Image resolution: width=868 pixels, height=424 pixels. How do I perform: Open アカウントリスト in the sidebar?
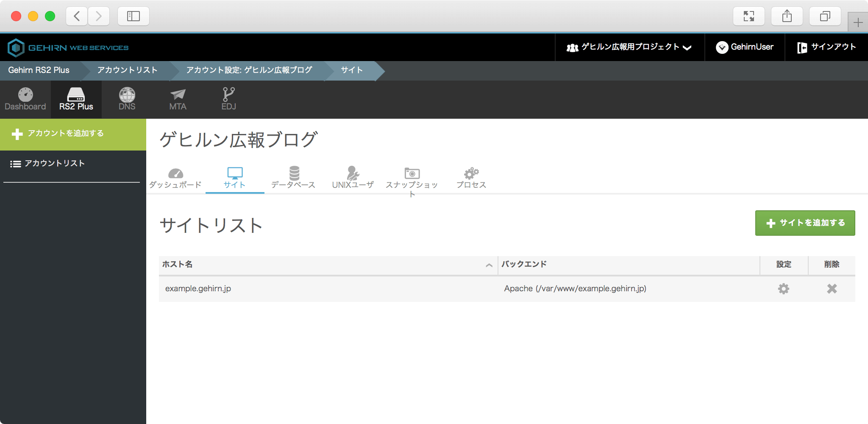coord(54,164)
